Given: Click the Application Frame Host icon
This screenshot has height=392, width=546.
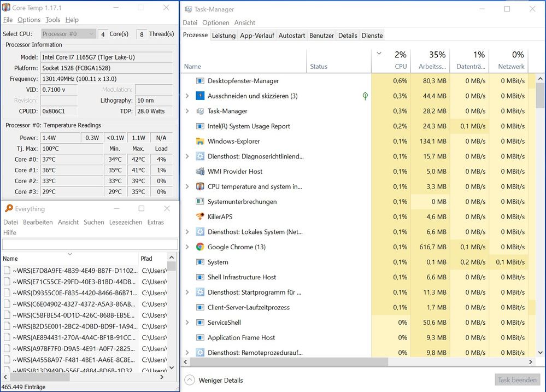Looking at the screenshot, I should pos(200,337).
